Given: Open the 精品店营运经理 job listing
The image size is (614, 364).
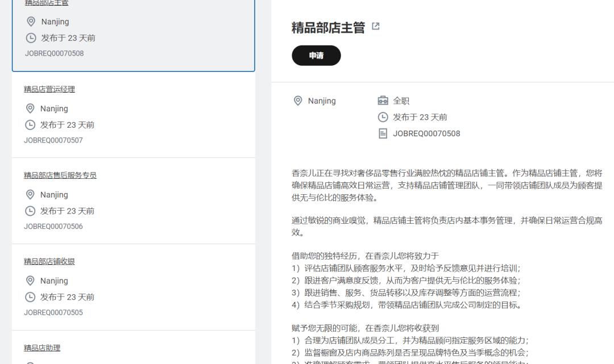Looking at the screenshot, I should pyautogui.click(x=49, y=89).
